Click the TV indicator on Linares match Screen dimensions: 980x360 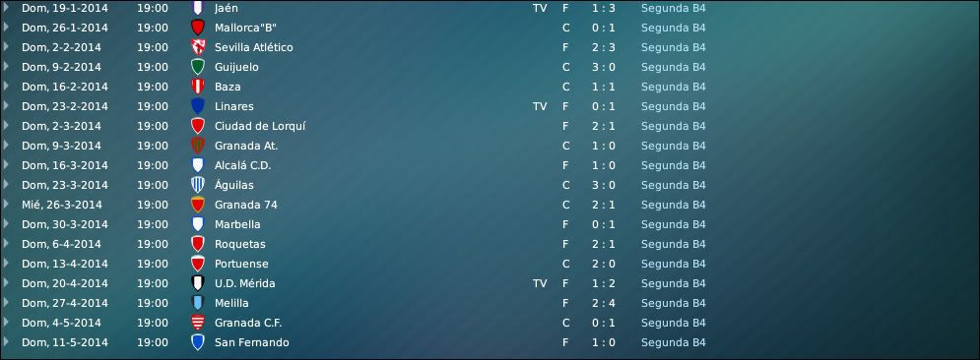pyautogui.click(x=540, y=106)
